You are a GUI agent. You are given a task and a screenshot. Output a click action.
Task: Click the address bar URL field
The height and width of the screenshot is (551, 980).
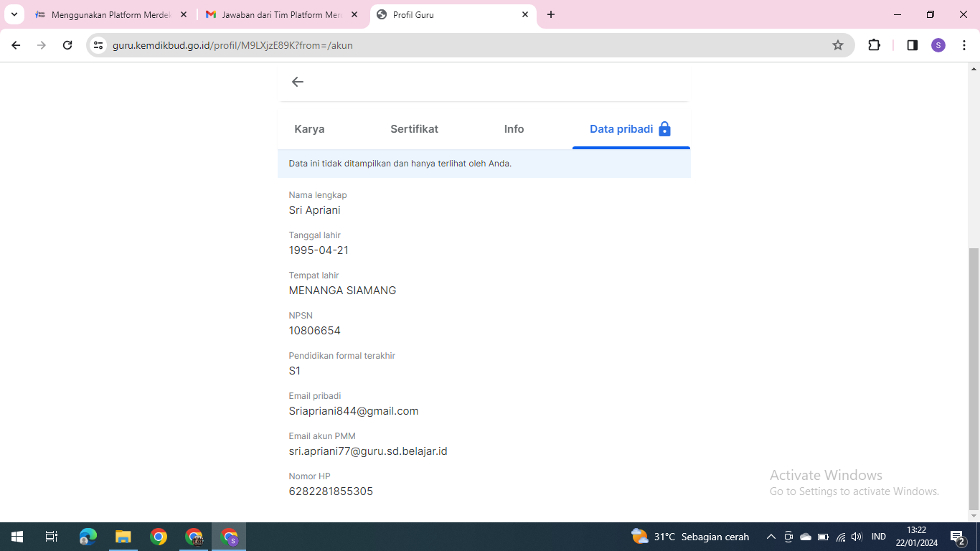click(459, 45)
